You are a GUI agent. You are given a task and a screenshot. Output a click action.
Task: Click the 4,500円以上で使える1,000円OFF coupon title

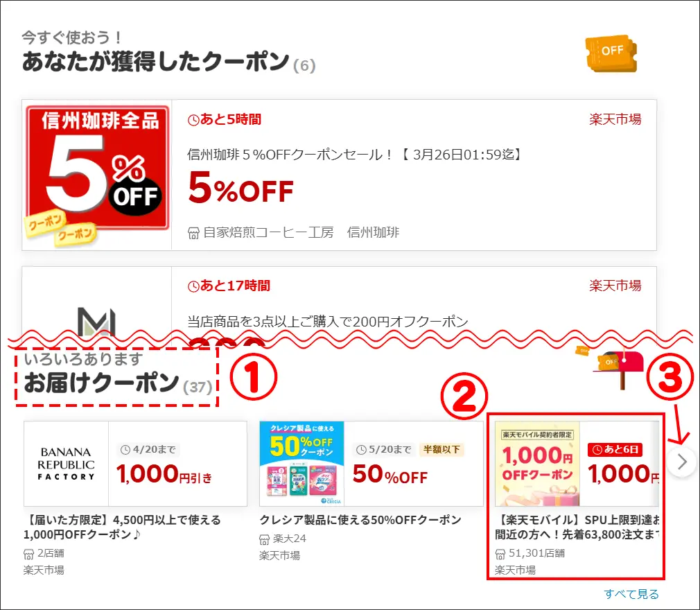tap(122, 528)
